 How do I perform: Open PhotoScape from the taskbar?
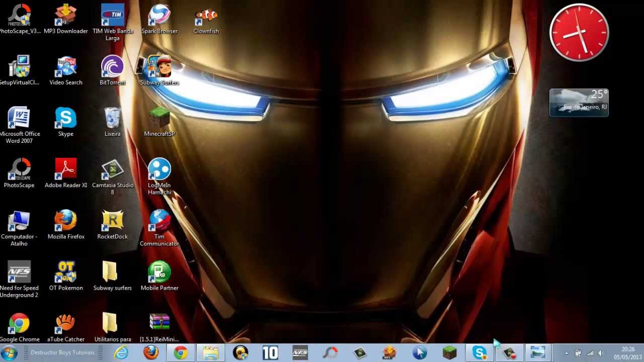pyautogui.click(x=330, y=353)
